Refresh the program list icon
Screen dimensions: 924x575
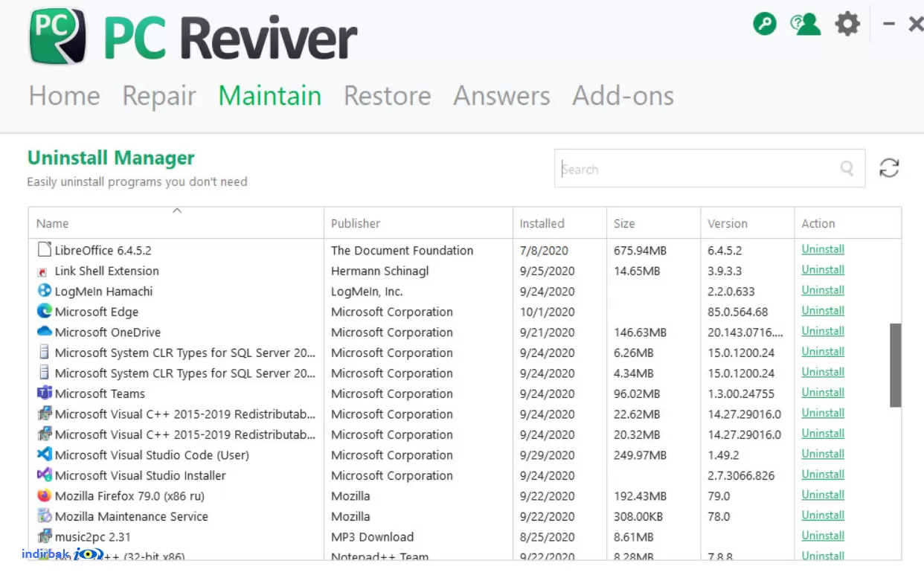click(889, 168)
